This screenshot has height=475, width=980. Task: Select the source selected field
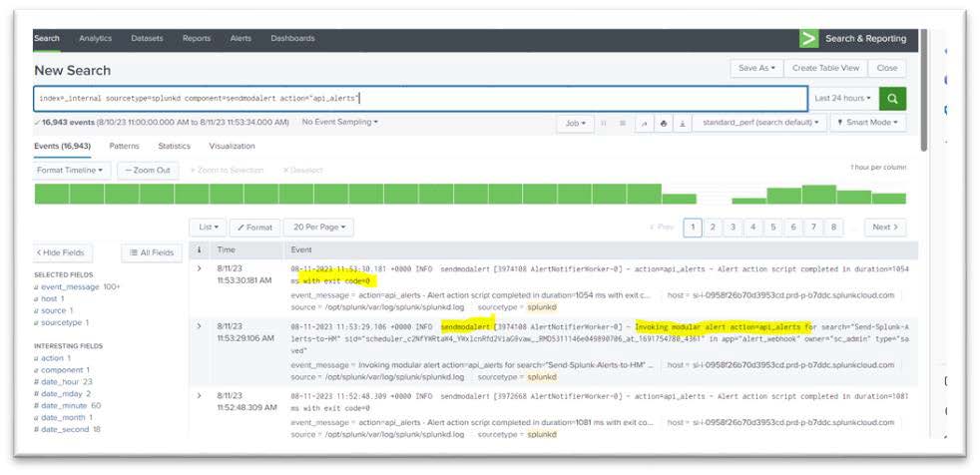(x=53, y=310)
